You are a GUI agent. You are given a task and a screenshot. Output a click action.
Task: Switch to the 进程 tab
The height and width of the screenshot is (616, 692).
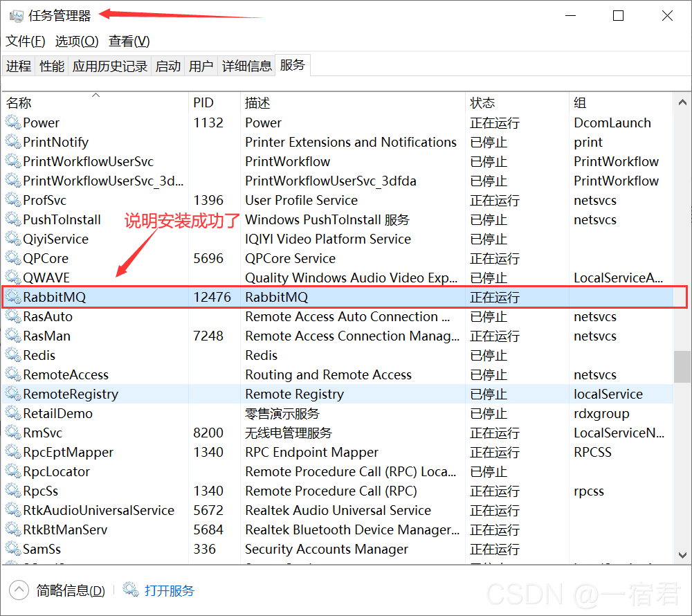pyautogui.click(x=19, y=66)
